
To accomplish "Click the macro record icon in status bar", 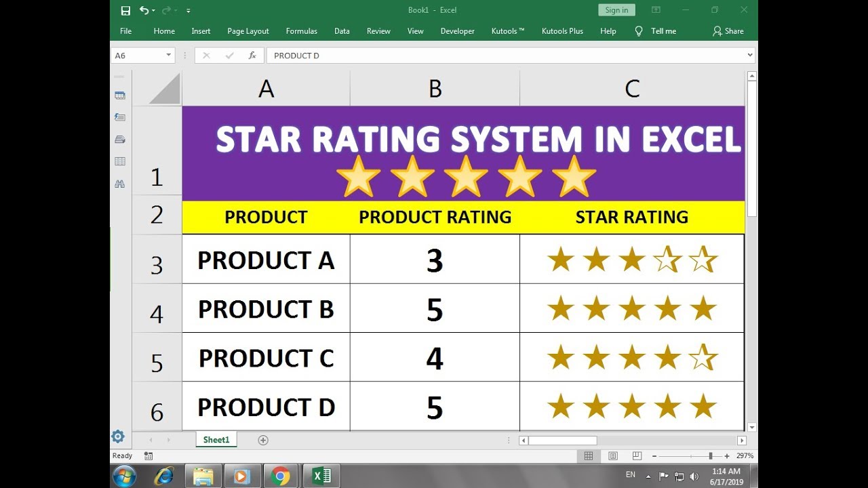I will 149,456.
